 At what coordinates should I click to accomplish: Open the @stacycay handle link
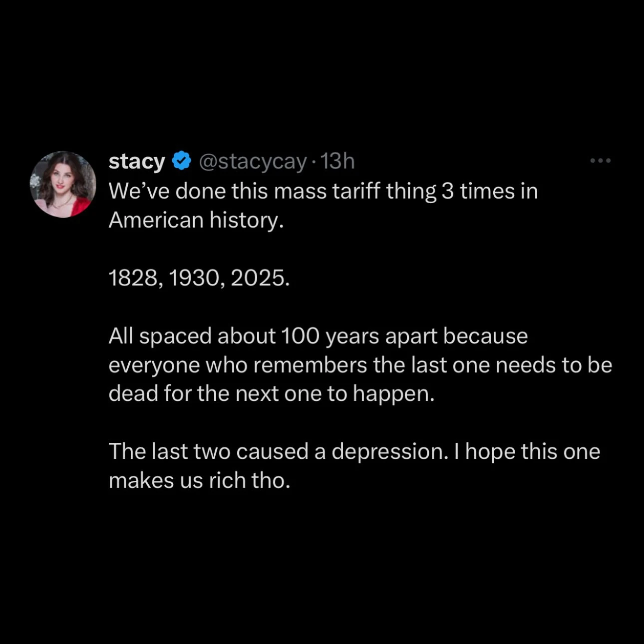(253, 161)
